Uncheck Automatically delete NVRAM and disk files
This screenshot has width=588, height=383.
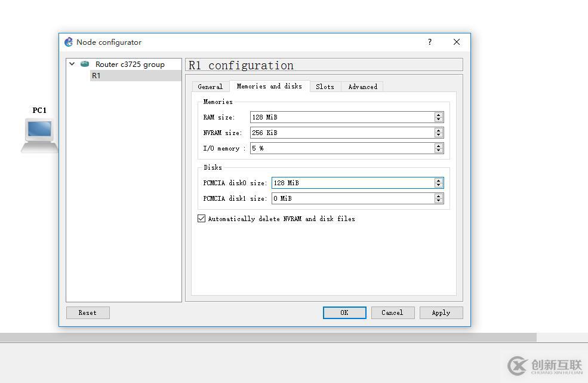pos(201,219)
